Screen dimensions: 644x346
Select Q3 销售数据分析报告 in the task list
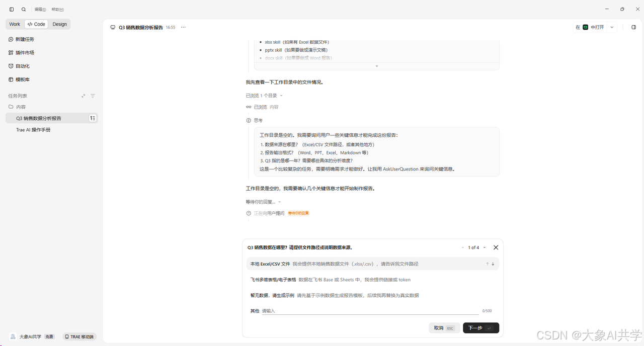click(x=51, y=118)
